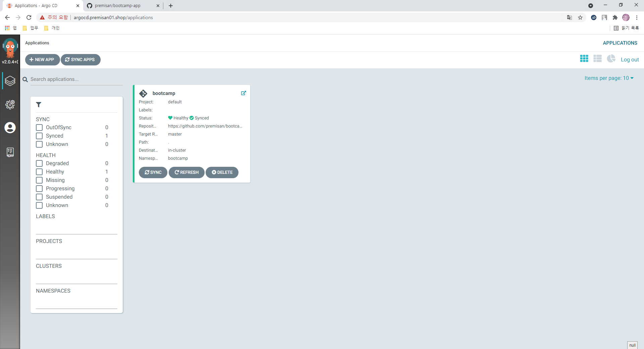Switch to the premisan/bootcamp-app tab
This screenshot has width=644, height=349.
(x=123, y=6)
